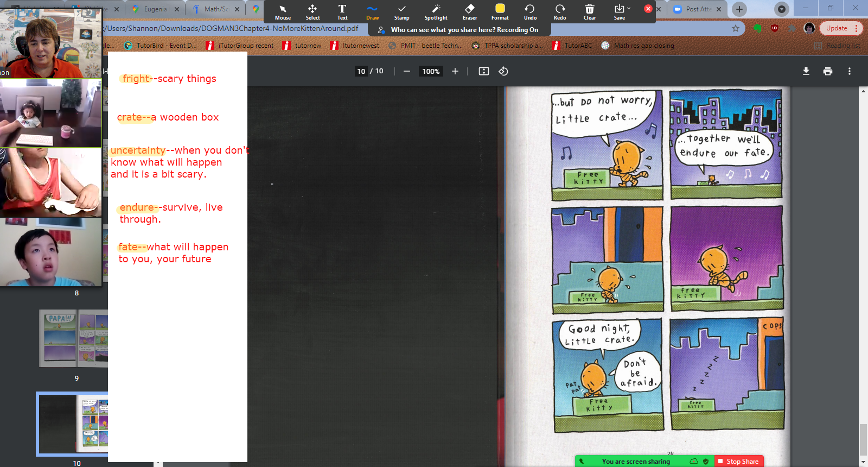Switch to the Eraser tool

click(x=470, y=11)
